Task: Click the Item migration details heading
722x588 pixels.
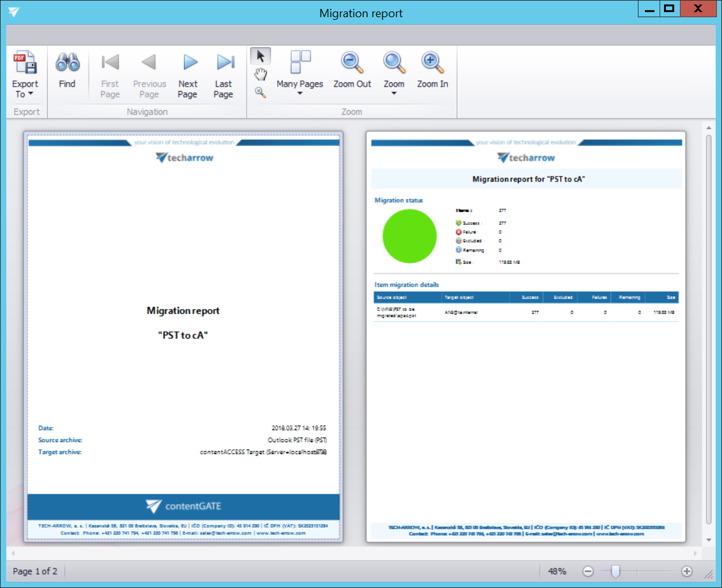Action: (x=407, y=285)
